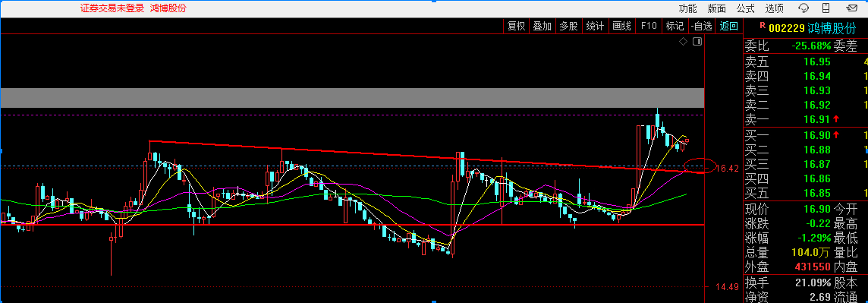The width and height of the screenshot is (868, 303).
Task: Open the 功能 menu
Action: [x=688, y=8]
